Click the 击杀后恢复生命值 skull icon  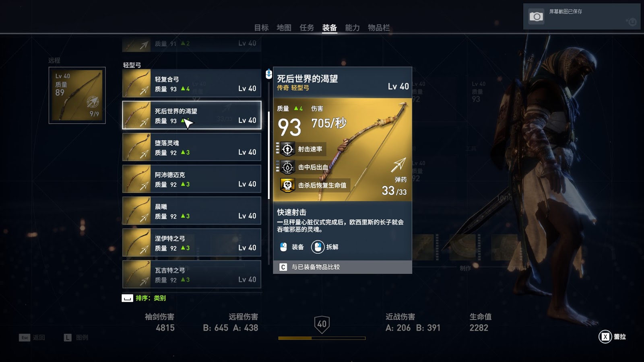(287, 185)
